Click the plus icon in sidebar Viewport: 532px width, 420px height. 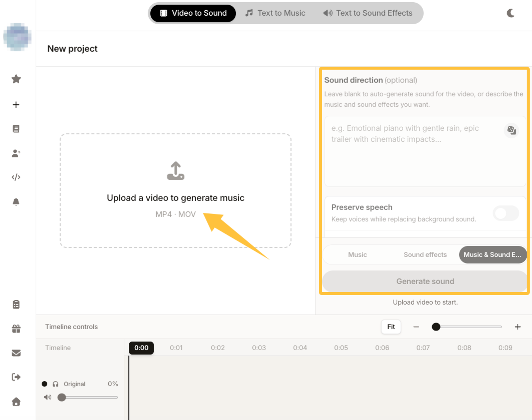(16, 105)
